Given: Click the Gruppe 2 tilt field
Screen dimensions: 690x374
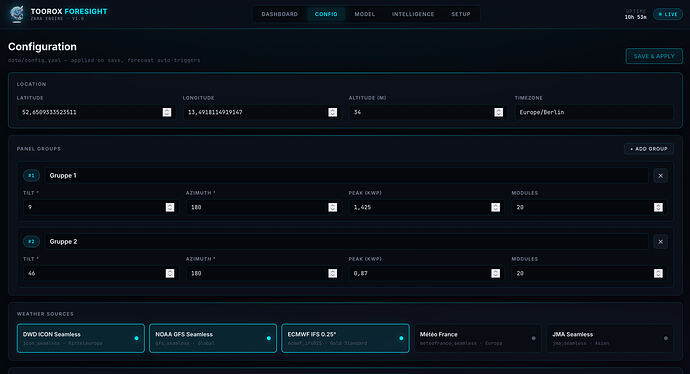Looking at the screenshot, I should [100, 273].
